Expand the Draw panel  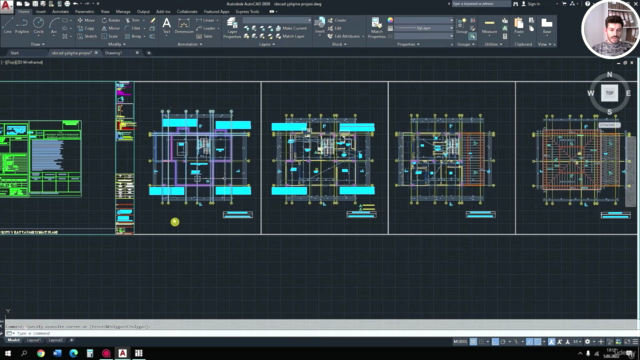38,44
